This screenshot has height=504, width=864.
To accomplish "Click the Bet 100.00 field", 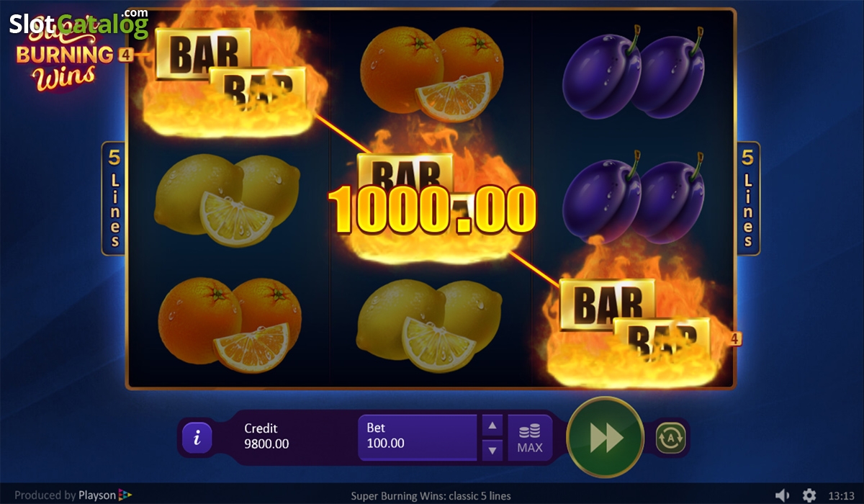I will coord(418,437).
